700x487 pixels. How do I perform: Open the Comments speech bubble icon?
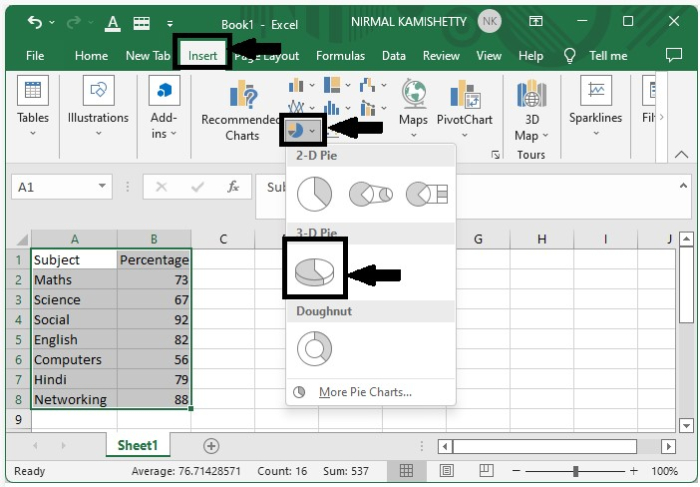[x=674, y=55]
